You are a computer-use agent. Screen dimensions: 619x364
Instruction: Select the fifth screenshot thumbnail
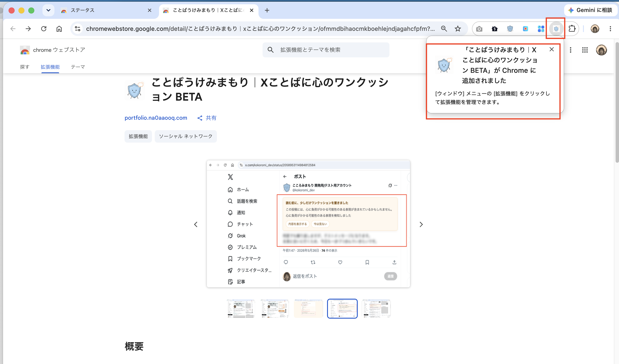pyautogui.click(x=376, y=309)
